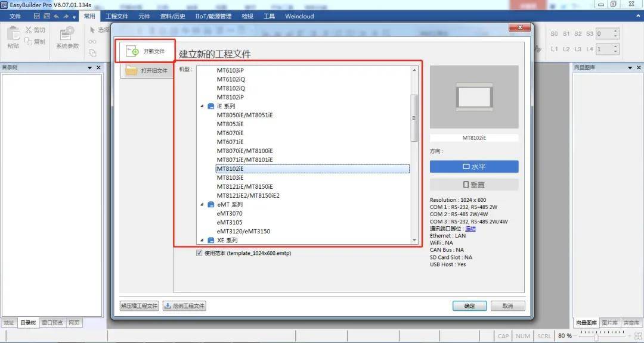This screenshot has height=343, width=644.
Task: Click the 选择 arrow cursor tool
Action: coord(92,30)
